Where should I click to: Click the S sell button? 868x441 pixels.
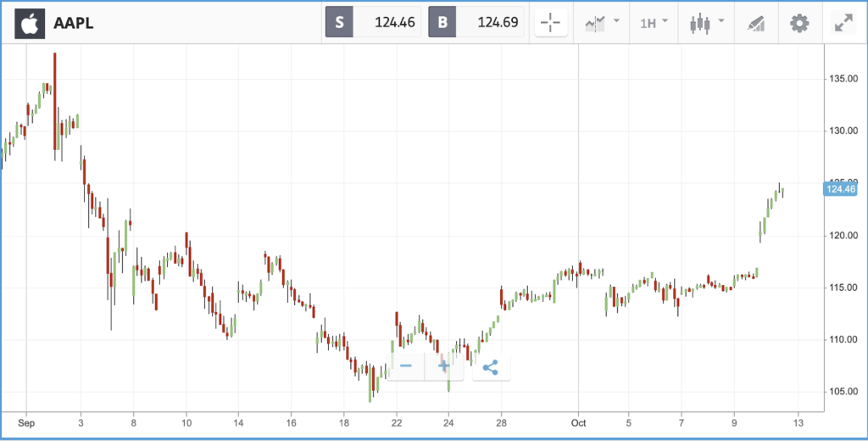coord(339,22)
